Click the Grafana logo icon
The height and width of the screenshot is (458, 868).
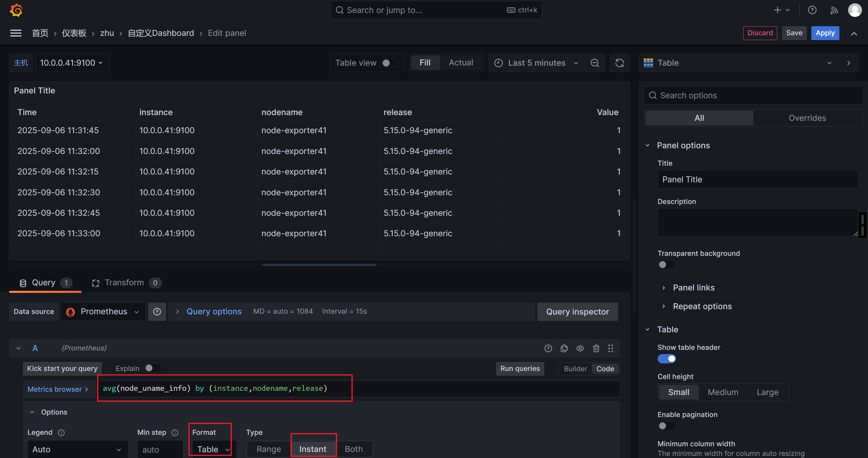pyautogui.click(x=16, y=10)
